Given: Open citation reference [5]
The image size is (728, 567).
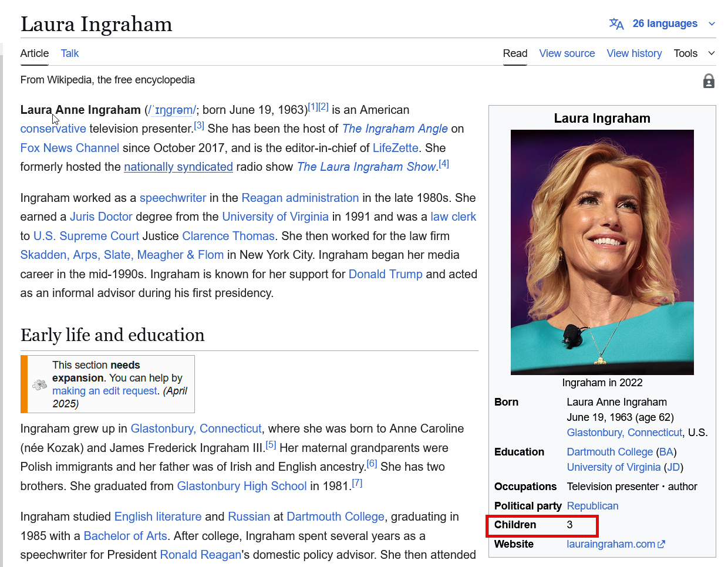Looking at the screenshot, I should pos(271,445).
